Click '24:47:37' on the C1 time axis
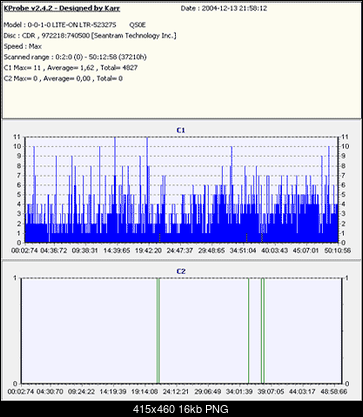 [180, 250]
